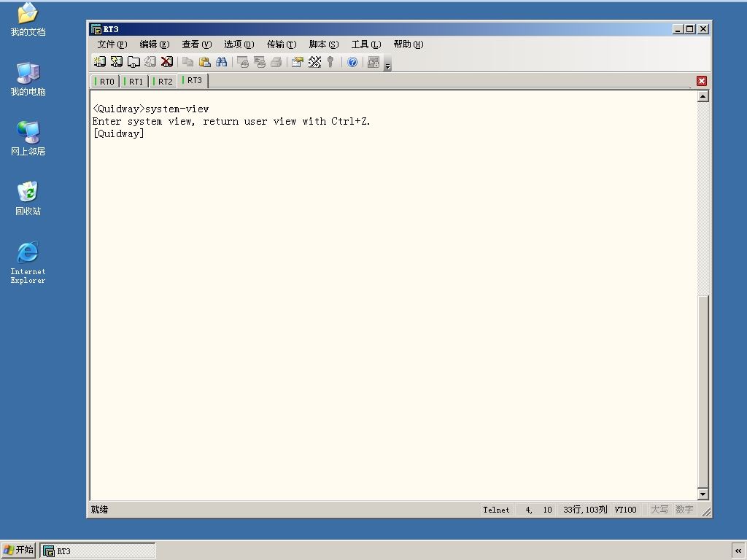Open the 传输(T) menu
This screenshot has height=560, width=747.
click(282, 44)
